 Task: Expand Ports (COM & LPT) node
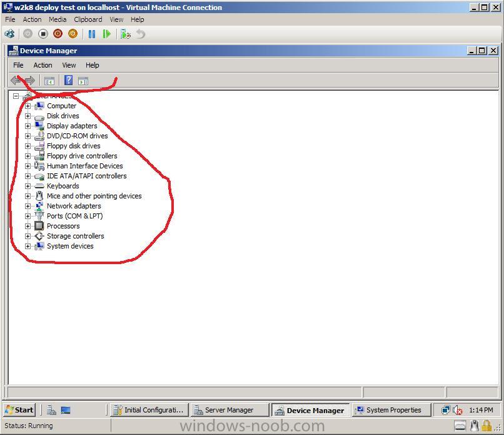[28, 216]
